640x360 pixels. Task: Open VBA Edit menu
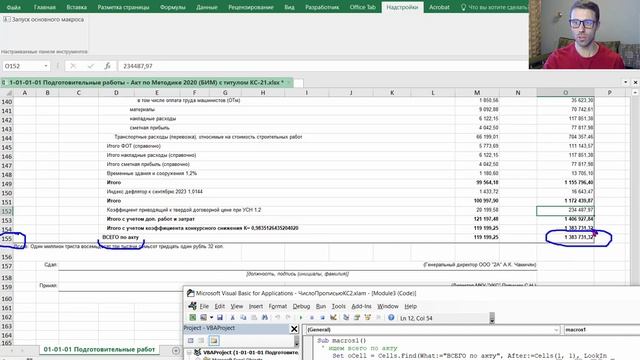tap(220, 306)
